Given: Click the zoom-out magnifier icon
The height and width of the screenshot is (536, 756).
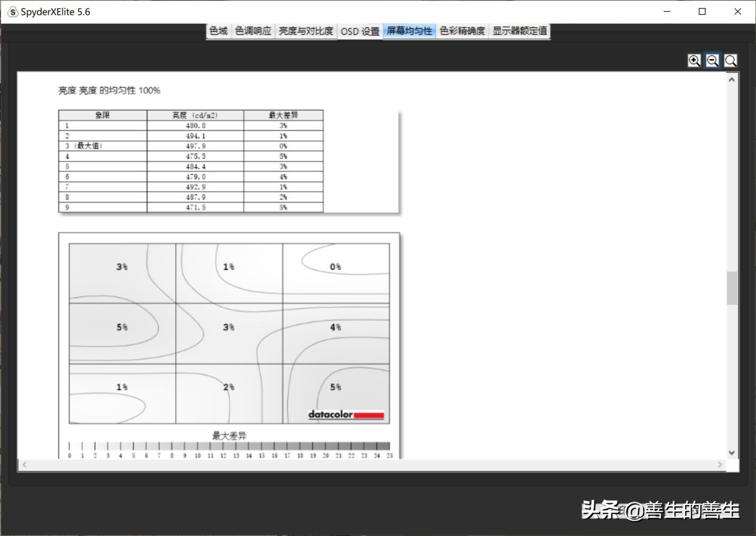Looking at the screenshot, I should click(712, 60).
